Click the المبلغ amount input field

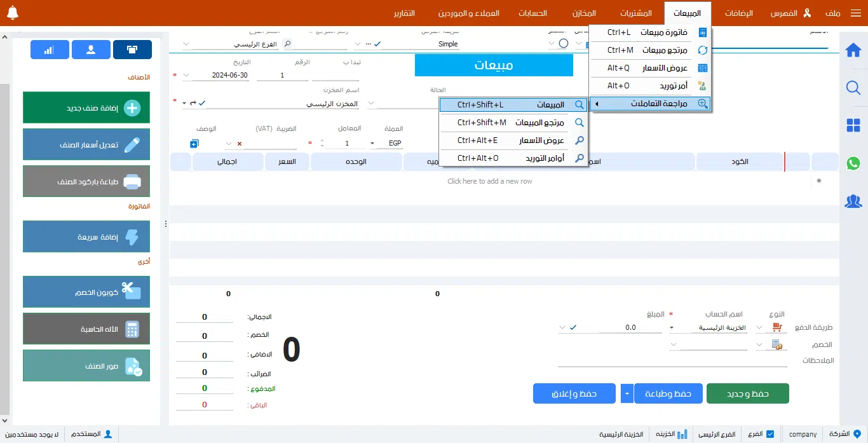[x=610, y=328]
